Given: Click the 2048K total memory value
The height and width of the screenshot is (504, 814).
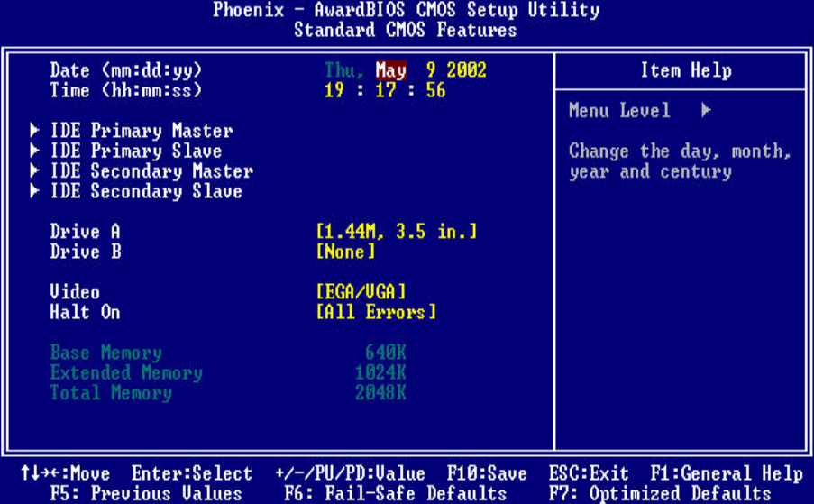Looking at the screenshot, I should (380, 393).
